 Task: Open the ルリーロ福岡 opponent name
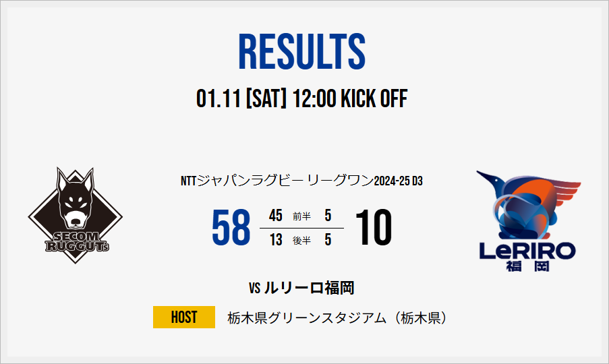click(310, 289)
